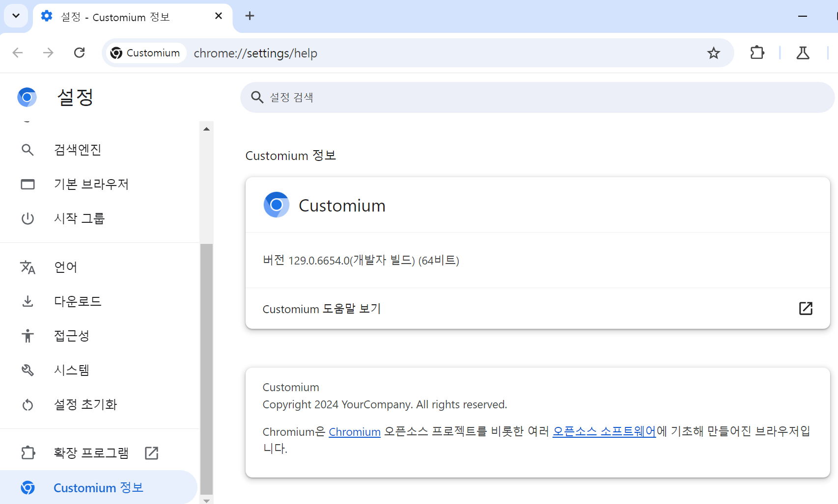Image resolution: width=838 pixels, height=504 pixels.
Task: Click the Customium 정보 page heading
Action: pyautogui.click(x=290, y=156)
